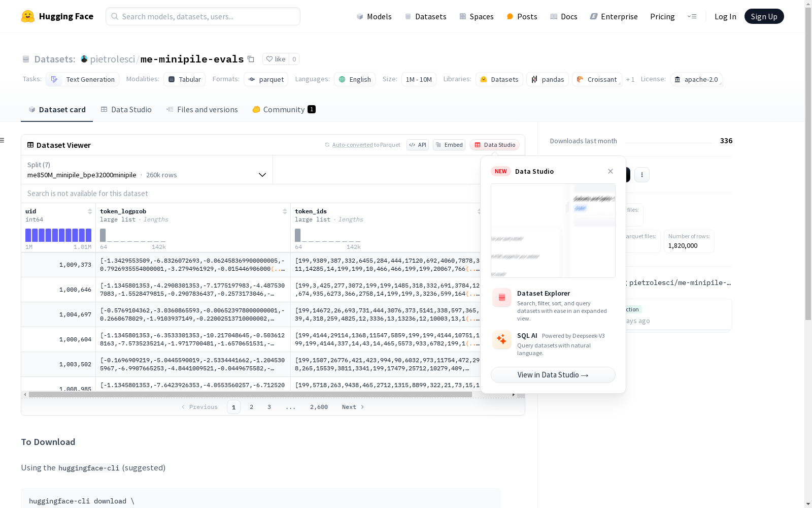812x508 pixels.
Task: Open the Enterprise menu item
Action: [614, 16]
